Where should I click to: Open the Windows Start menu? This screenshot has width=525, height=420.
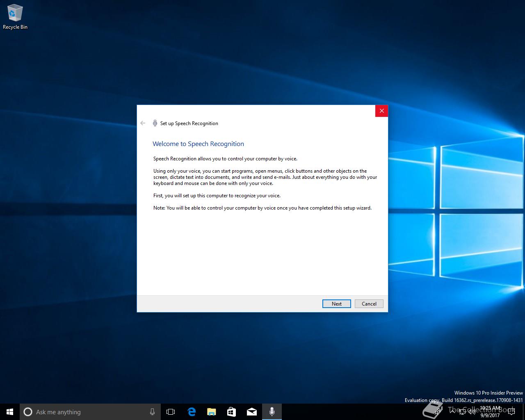(10, 412)
